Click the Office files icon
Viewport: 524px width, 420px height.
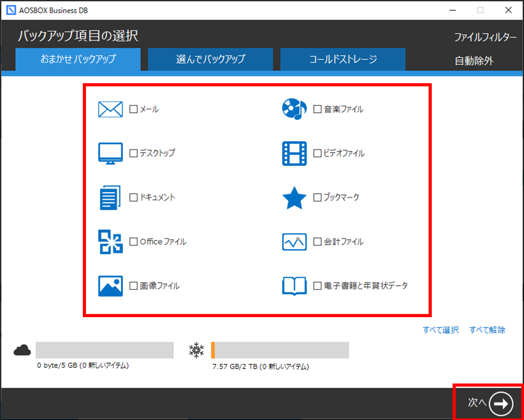110,242
